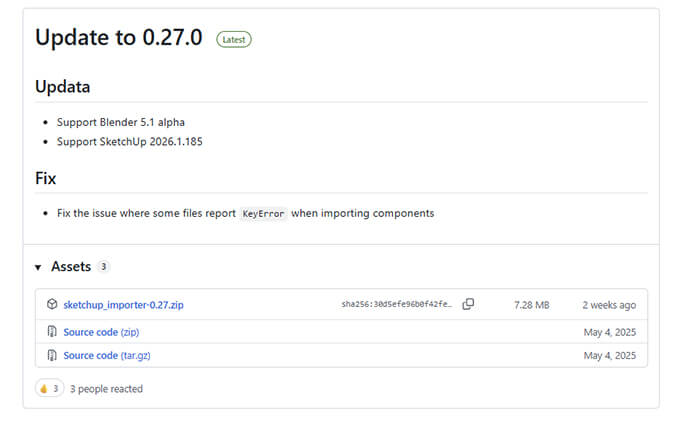Click the file icon beside Source code (tar.gz)

(x=52, y=355)
